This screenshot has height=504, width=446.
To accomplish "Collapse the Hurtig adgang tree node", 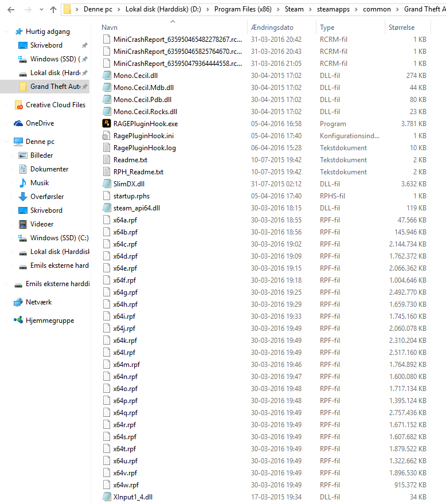I will tap(7, 32).
